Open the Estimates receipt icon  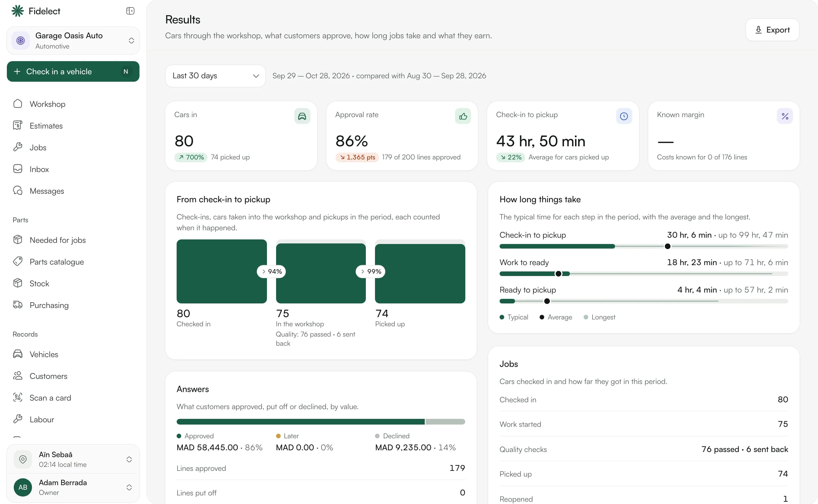(x=18, y=125)
